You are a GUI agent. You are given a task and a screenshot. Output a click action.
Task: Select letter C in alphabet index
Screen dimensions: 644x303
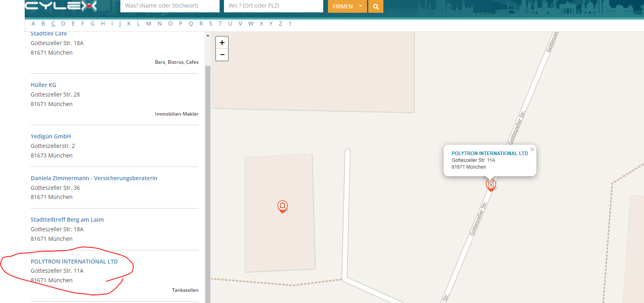point(53,24)
